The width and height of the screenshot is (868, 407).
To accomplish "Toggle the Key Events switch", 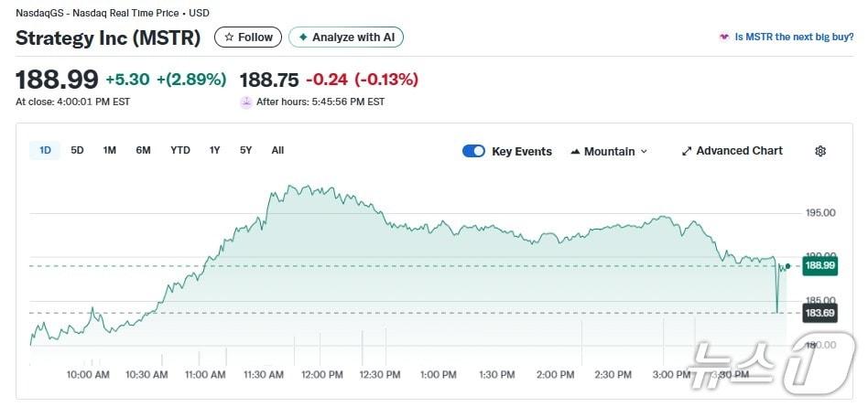I will pos(473,151).
